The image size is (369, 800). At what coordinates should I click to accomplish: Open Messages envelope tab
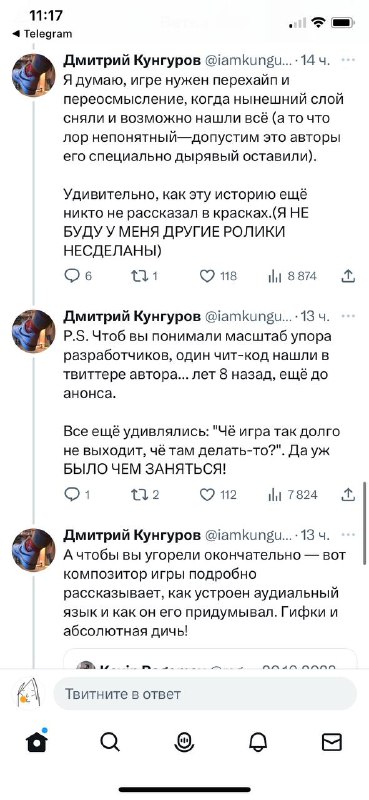[x=332, y=742]
